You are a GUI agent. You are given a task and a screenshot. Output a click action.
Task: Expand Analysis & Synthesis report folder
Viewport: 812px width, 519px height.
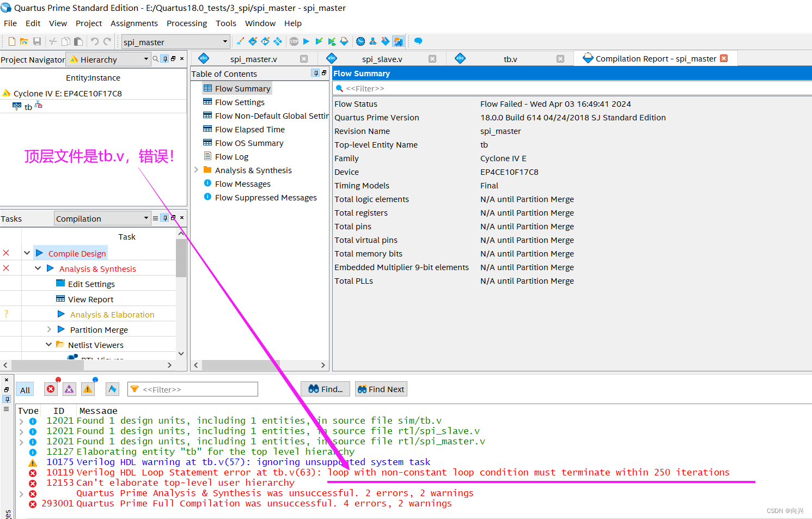click(x=196, y=170)
